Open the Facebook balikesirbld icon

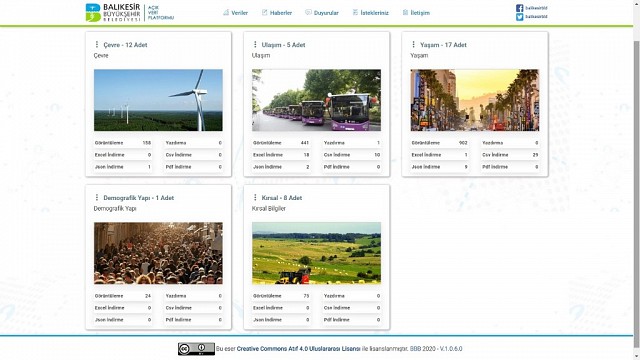tap(519, 8)
